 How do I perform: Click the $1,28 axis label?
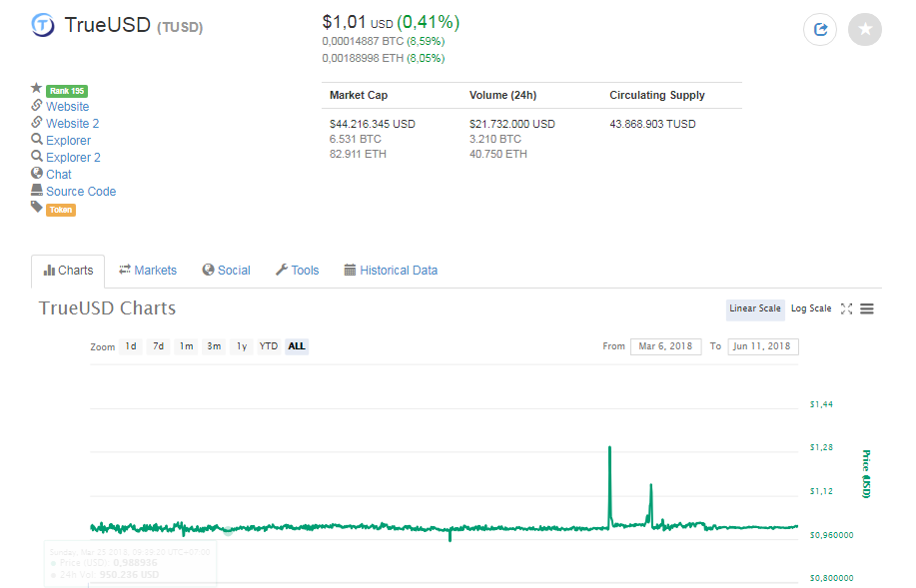pos(821,447)
